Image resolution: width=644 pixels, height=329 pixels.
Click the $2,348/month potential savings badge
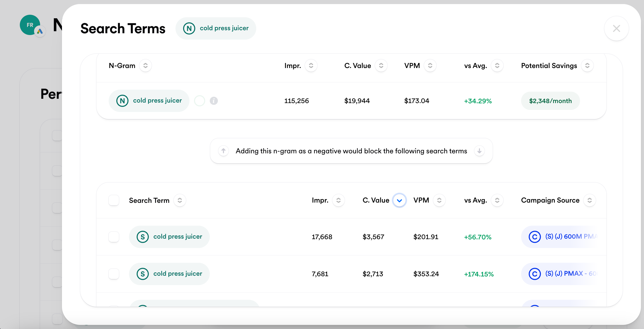tap(550, 101)
